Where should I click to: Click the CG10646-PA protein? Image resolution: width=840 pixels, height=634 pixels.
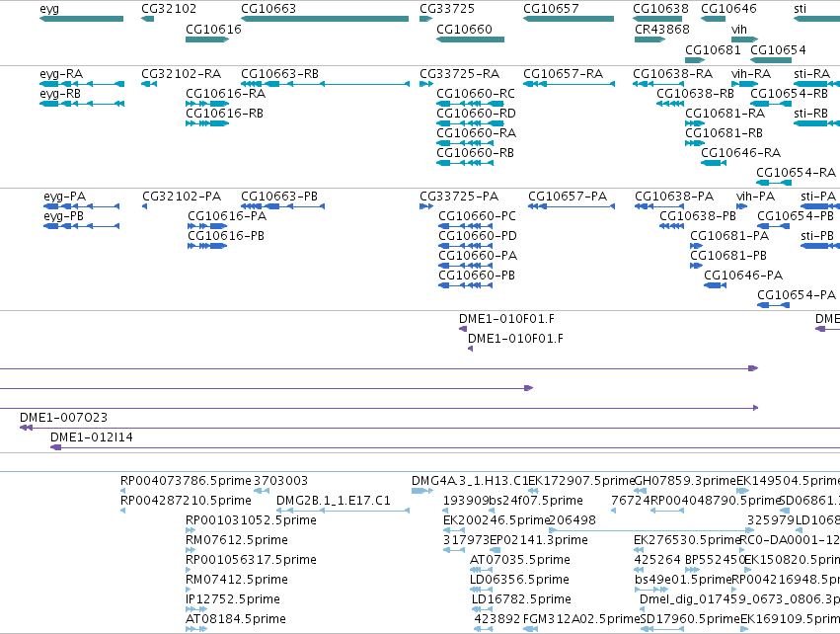(716, 285)
